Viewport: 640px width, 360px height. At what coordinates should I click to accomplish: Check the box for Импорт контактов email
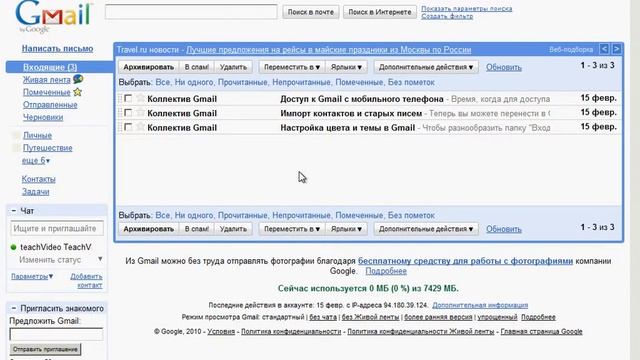click(x=128, y=113)
